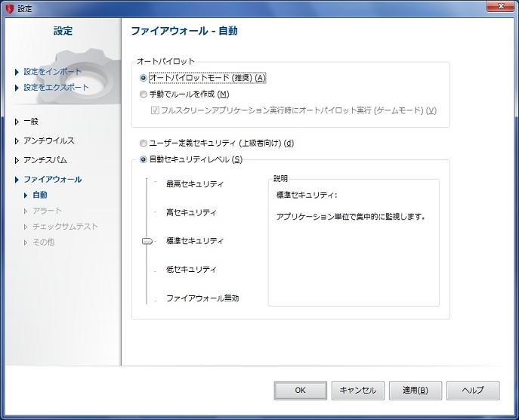Expand the 一般 section arrow
The height and width of the screenshot is (420, 519).
(17, 122)
